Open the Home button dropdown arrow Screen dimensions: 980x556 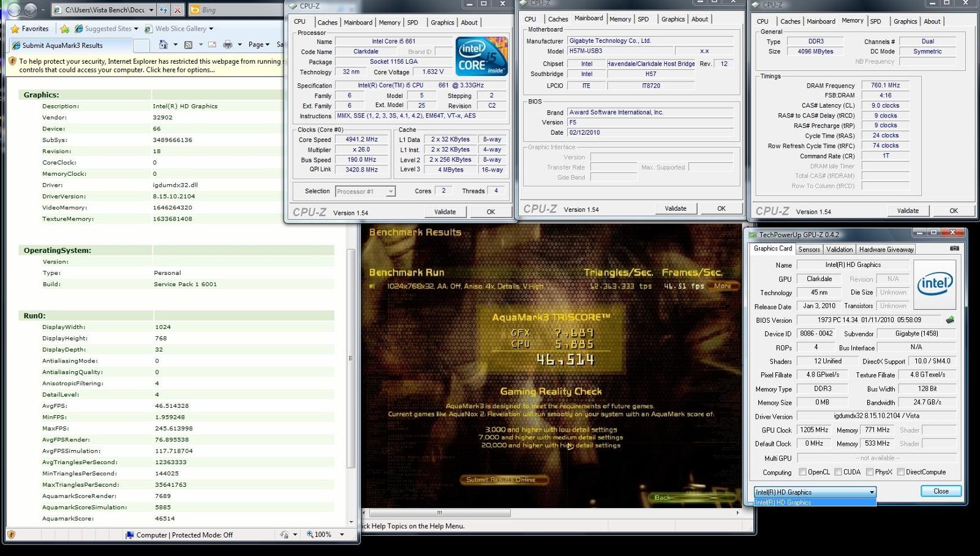pos(176,45)
